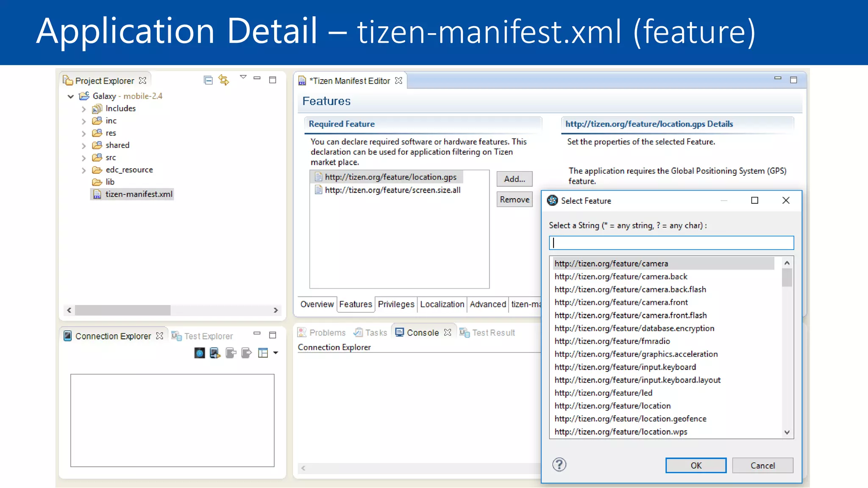Open Emulator Manager icon in Connection Explorer

point(200,353)
